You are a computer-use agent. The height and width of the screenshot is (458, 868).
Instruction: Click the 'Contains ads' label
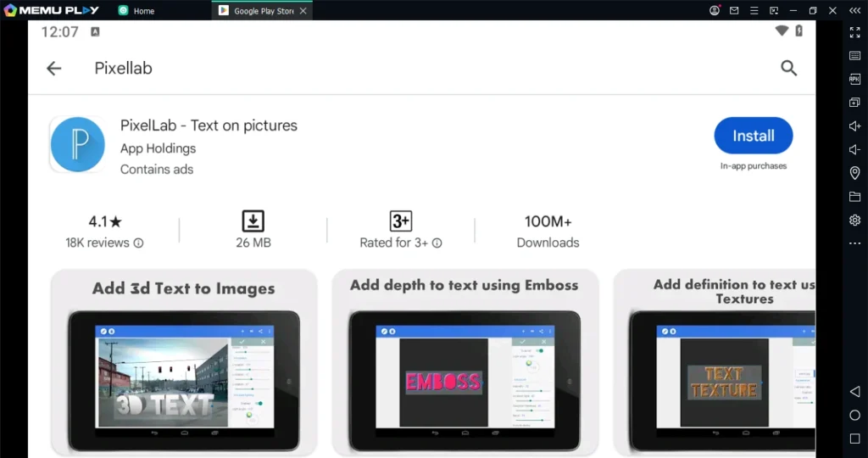coord(157,170)
